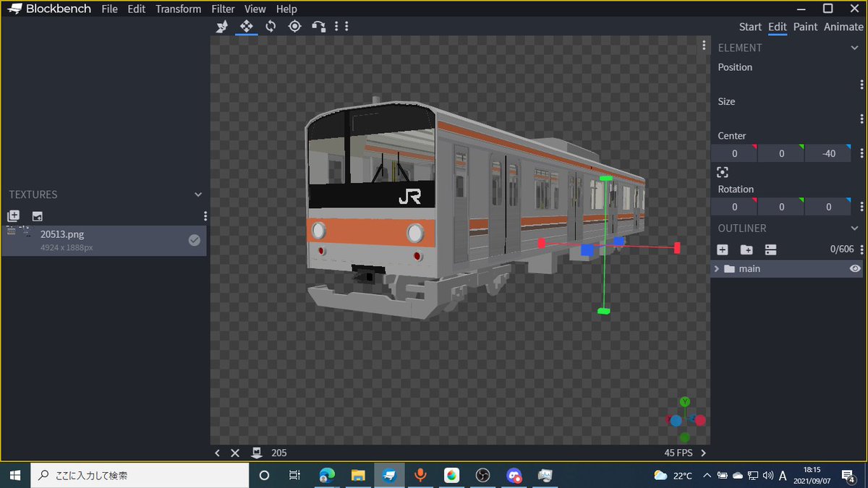
Task: Create a new texture in the Textures panel
Action: (x=37, y=215)
